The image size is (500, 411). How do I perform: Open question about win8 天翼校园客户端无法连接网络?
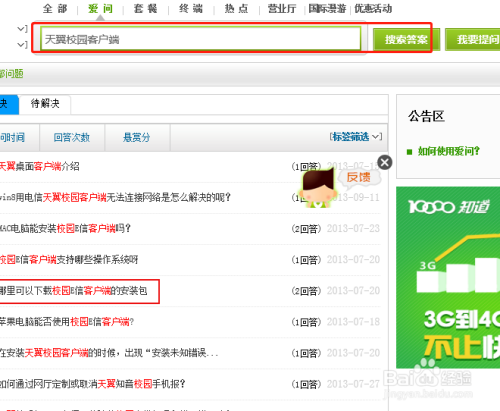[x=115, y=197]
